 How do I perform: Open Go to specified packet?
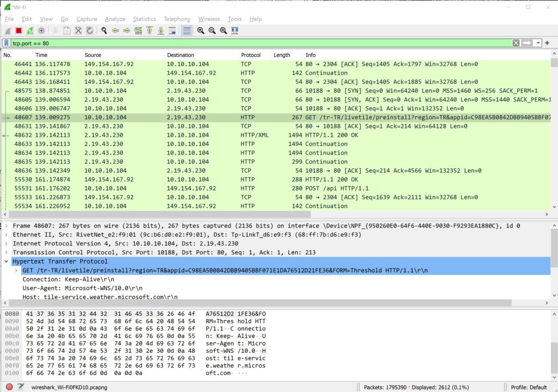(138, 31)
